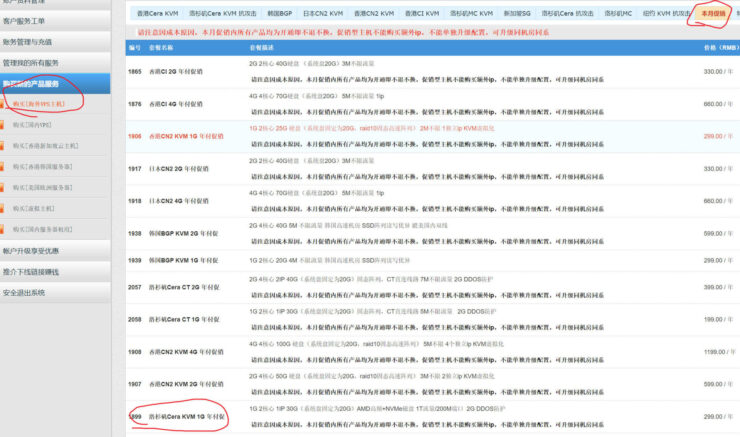
Task: Select plan 香港CN2 KVM 2G 年付促销
Action: point(186,384)
